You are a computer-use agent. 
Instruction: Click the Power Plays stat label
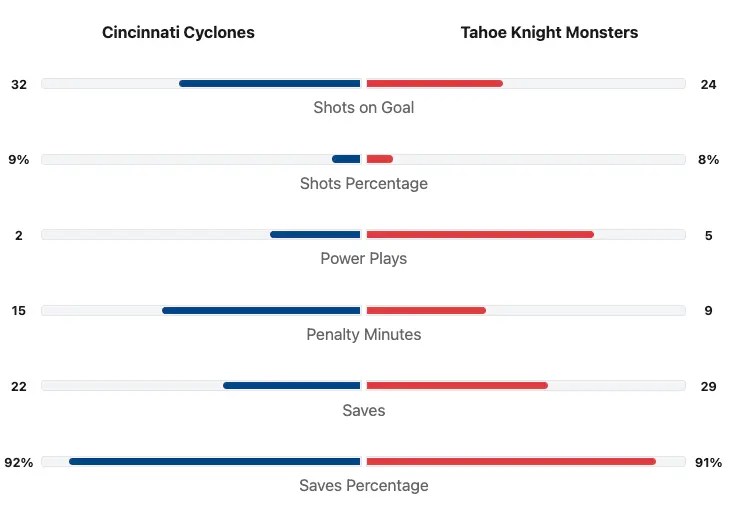[363, 258]
